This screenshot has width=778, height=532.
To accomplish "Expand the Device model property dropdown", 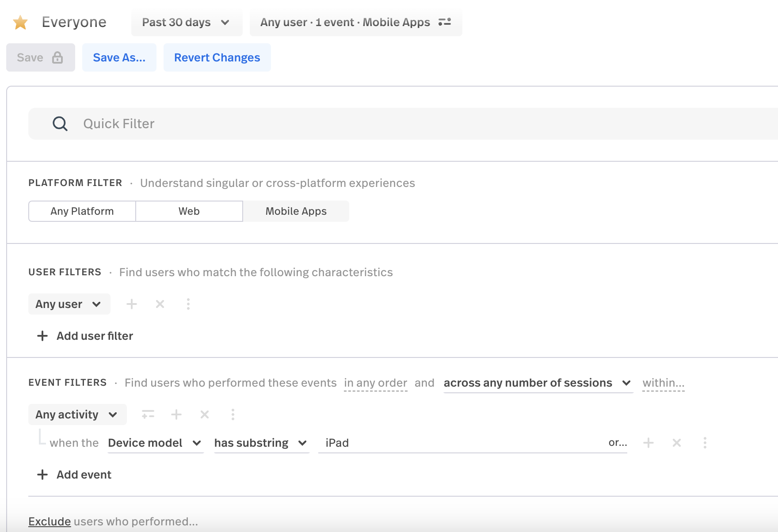I will 155,443.
